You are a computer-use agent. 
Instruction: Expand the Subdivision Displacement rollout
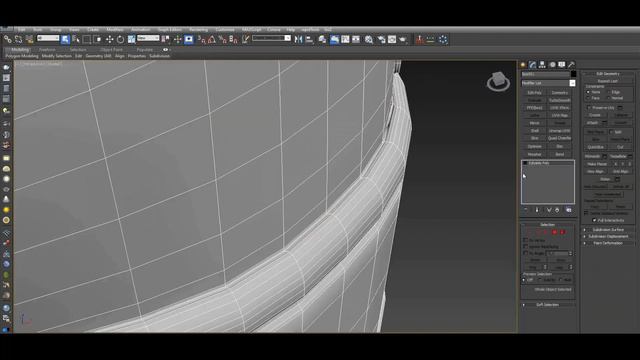pyautogui.click(x=608, y=236)
